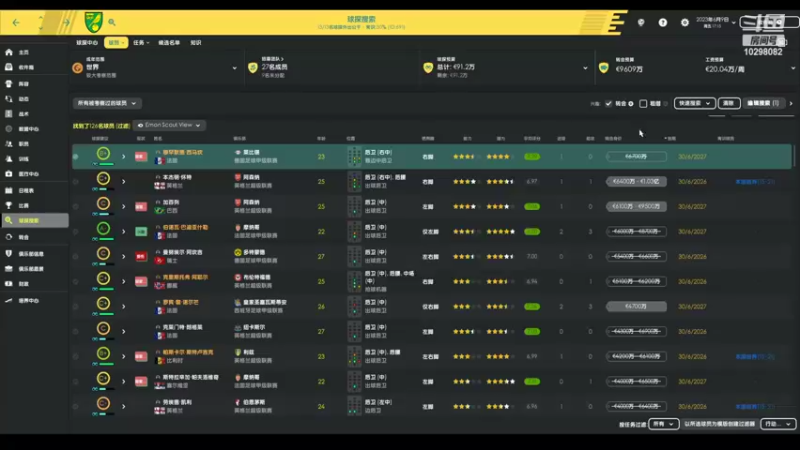
Task: Open Staff (职员) in sidebar
Action: click(x=34, y=144)
